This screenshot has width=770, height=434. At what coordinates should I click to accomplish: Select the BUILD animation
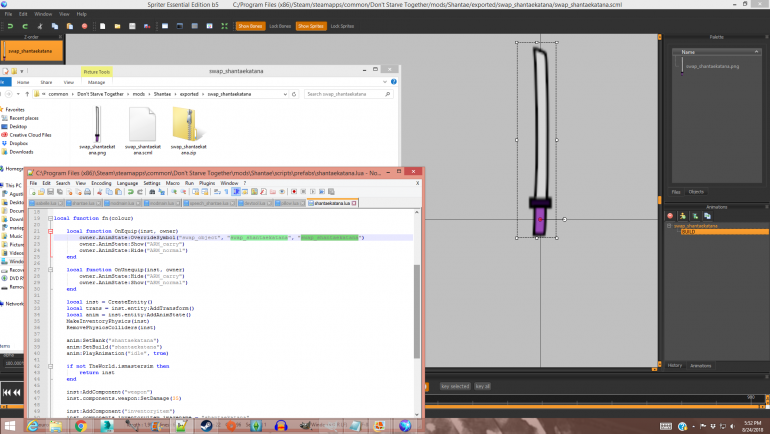724,232
